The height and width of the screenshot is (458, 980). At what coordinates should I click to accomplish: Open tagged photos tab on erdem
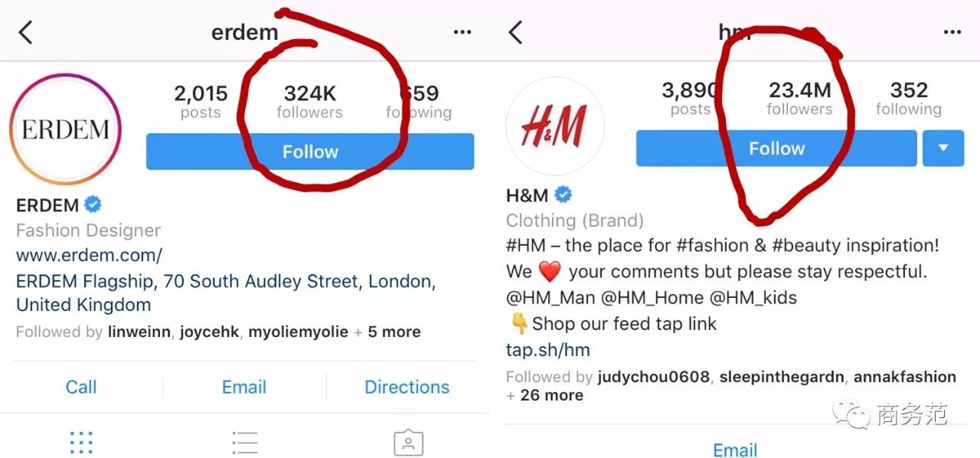click(409, 442)
